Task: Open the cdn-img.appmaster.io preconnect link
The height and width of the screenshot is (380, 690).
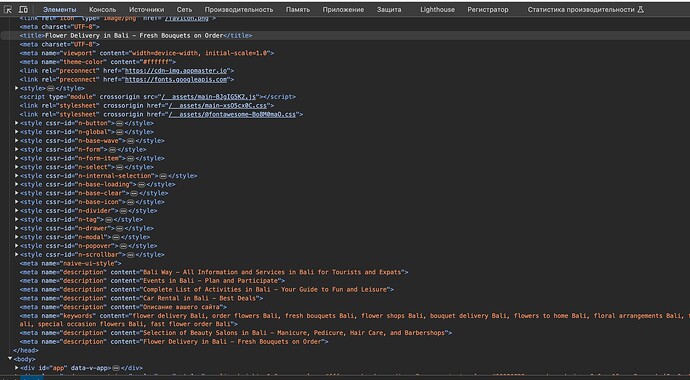Action: coord(176,71)
